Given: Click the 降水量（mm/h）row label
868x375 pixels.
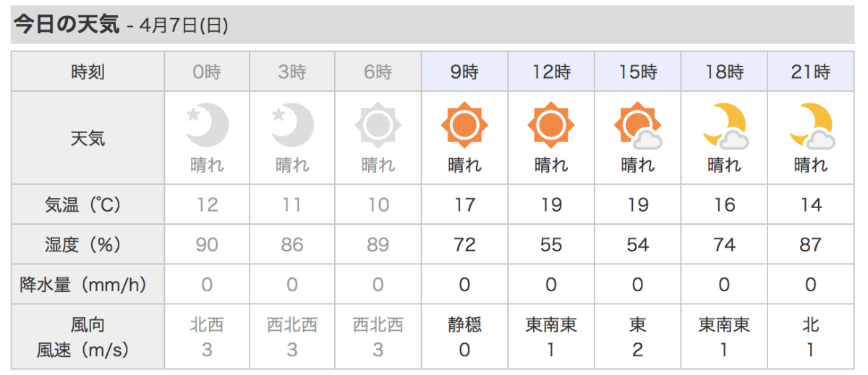Looking at the screenshot, I should point(88,285).
